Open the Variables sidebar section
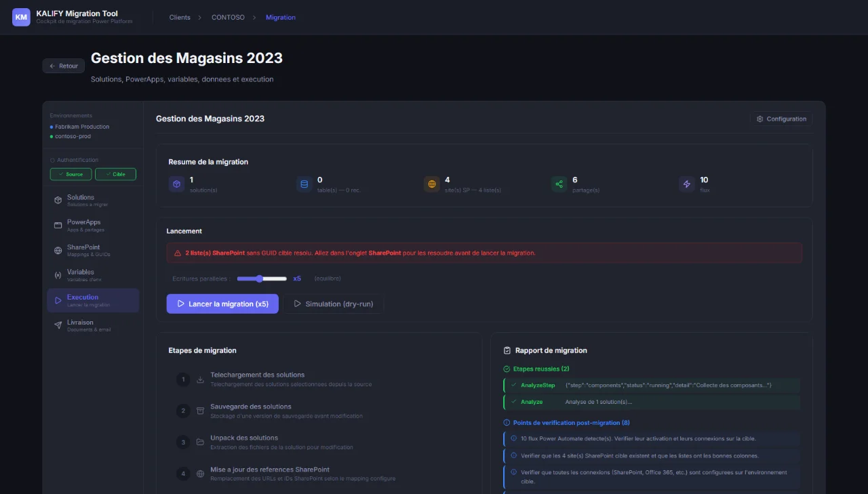Screen dimensions: 868x494 [x=93, y=275]
